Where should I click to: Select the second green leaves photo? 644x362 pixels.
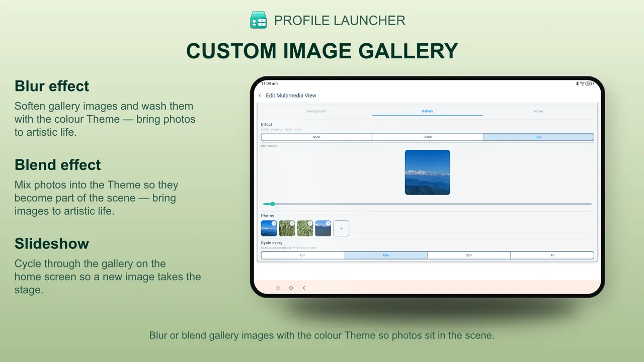(x=287, y=228)
